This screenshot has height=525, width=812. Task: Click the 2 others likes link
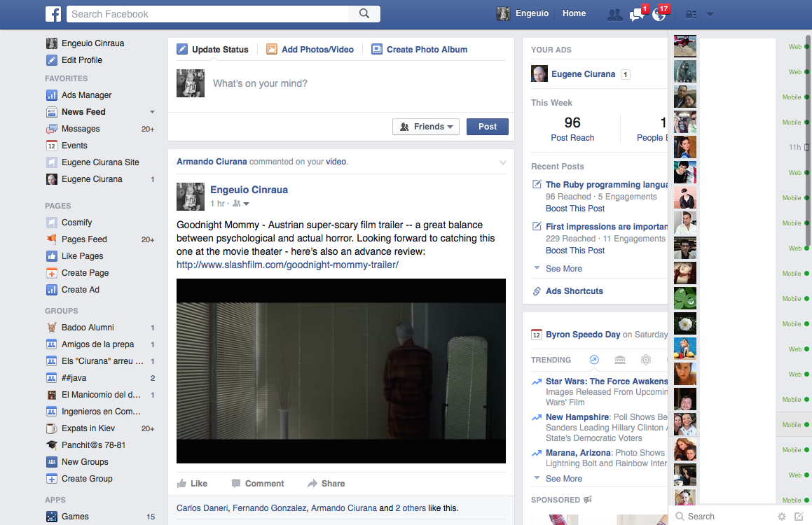411,508
